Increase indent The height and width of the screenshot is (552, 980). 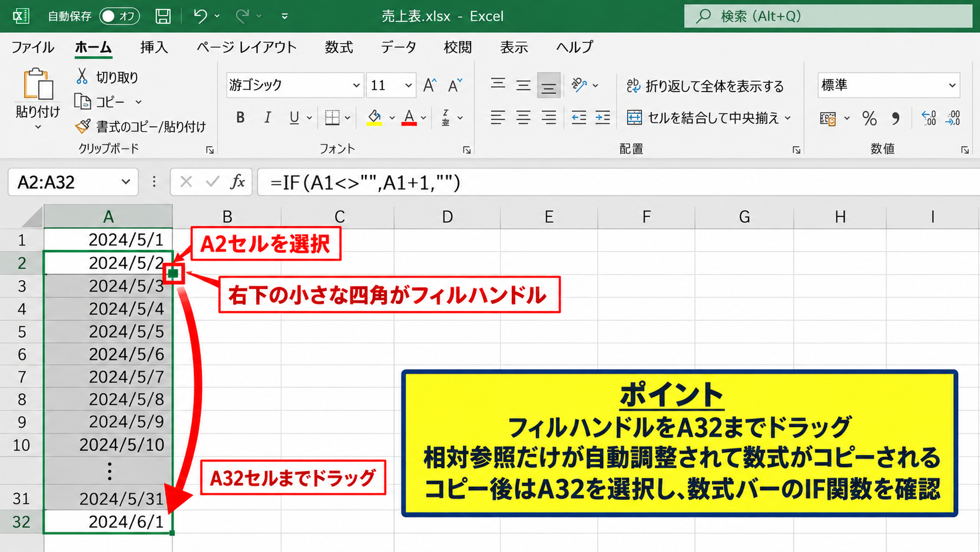[603, 118]
